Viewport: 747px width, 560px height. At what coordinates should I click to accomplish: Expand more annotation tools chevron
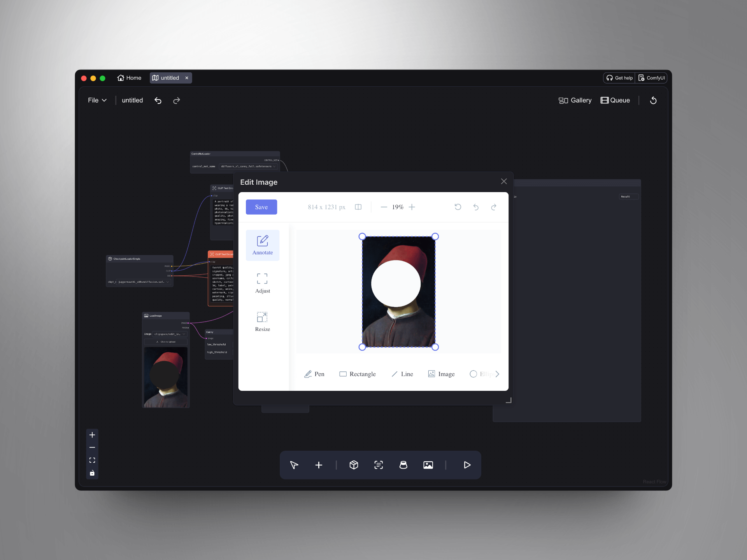tap(497, 374)
